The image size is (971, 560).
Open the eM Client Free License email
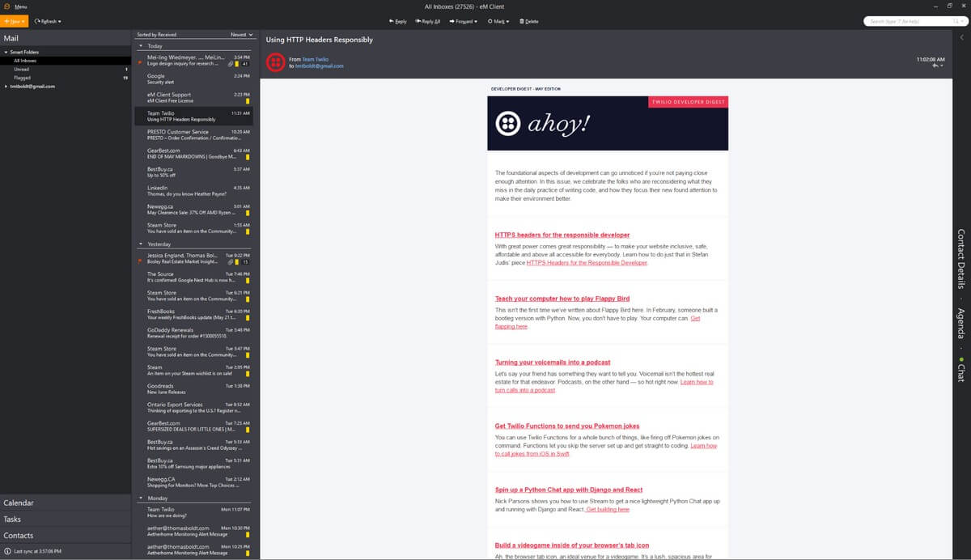click(x=194, y=97)
